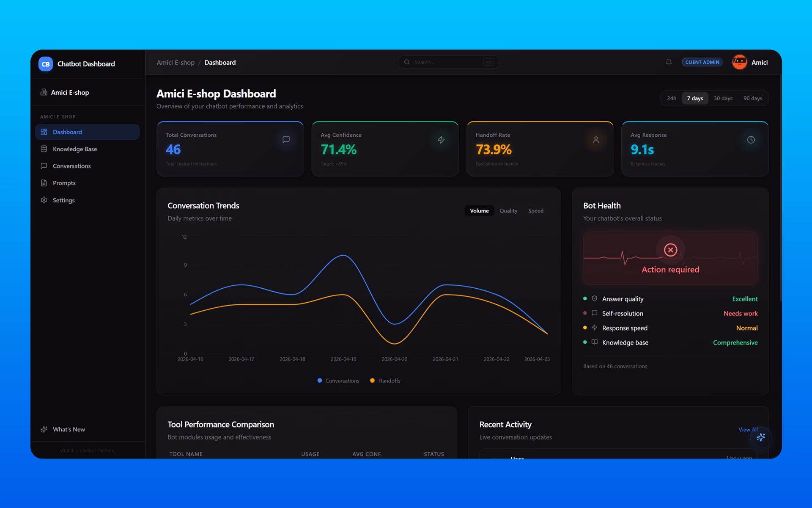Click the 2026-04-19 axis date label

click(x=343, y=359)
